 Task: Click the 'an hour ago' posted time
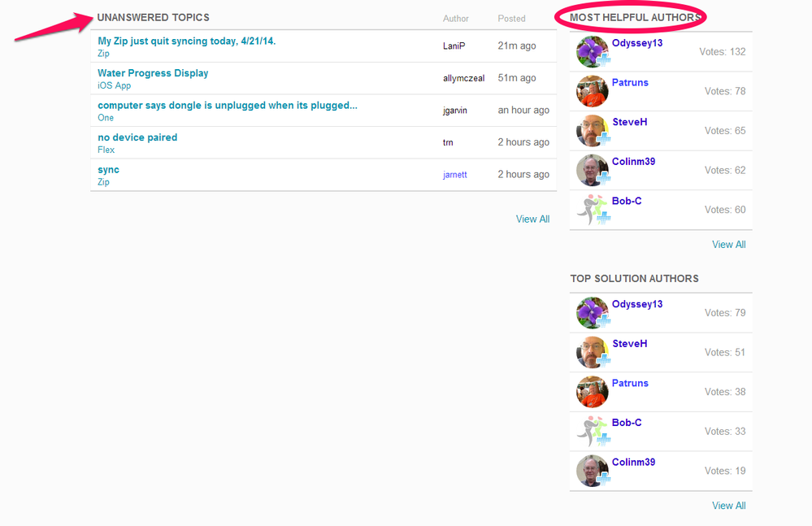pyautogui.click(x=523, y=111)
